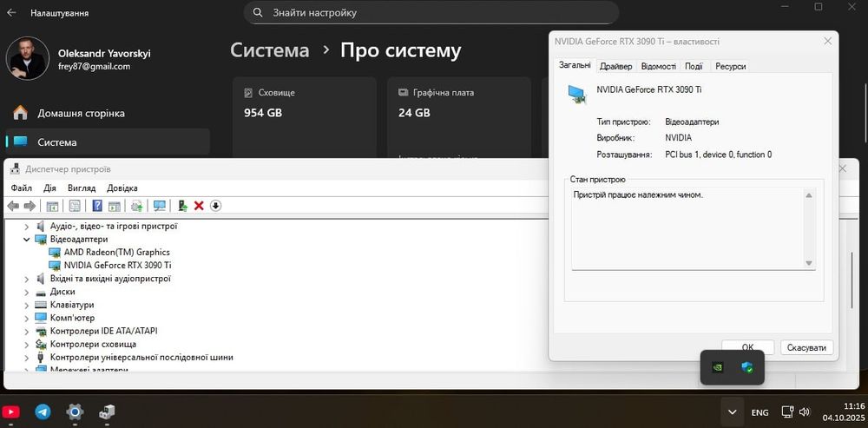Viewport: 868px width, 428px height.
Task: Toggle the console tree pane toolbar icon
Action: (52, 206)
